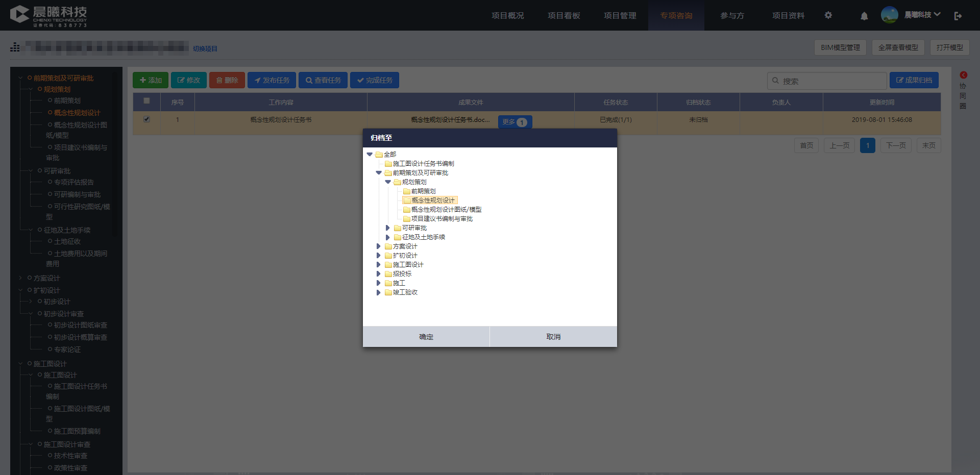Switch to the 项目管理 menu
Screen dimensions: 980x475
click(x=620, y=15)
